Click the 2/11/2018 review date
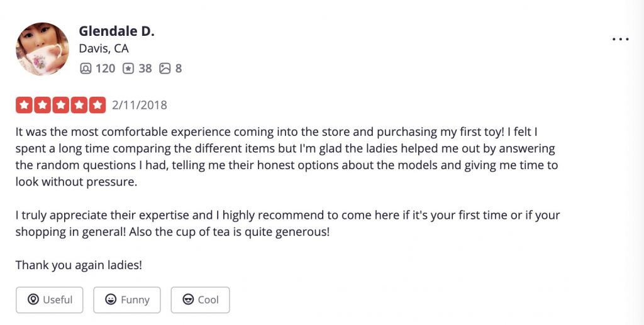 tap(140, 105)
